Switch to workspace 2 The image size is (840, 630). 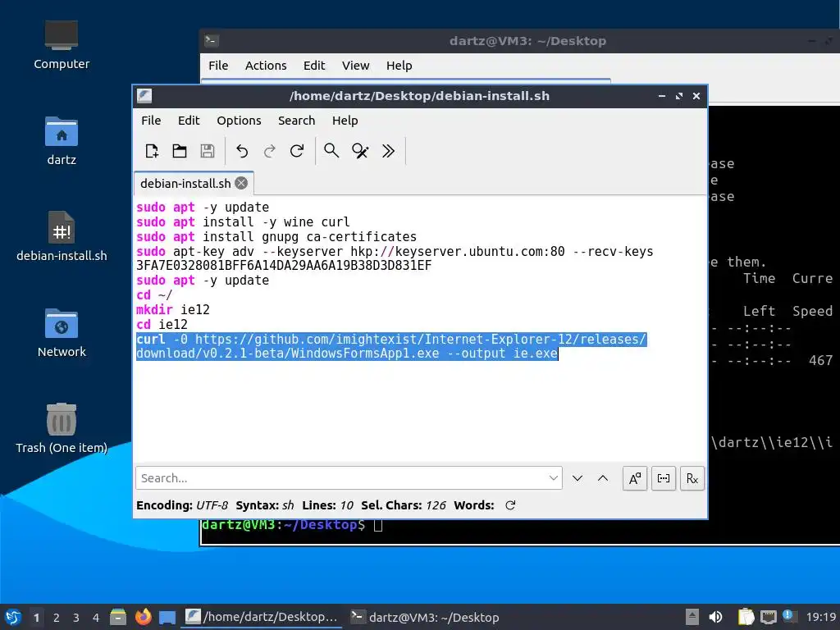[57, 618]
